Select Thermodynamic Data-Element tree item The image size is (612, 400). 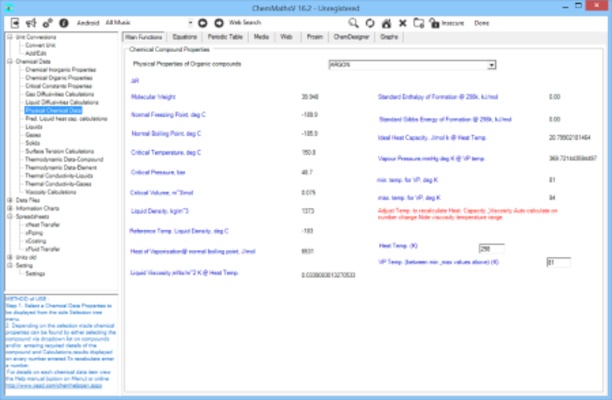[61, 167]
